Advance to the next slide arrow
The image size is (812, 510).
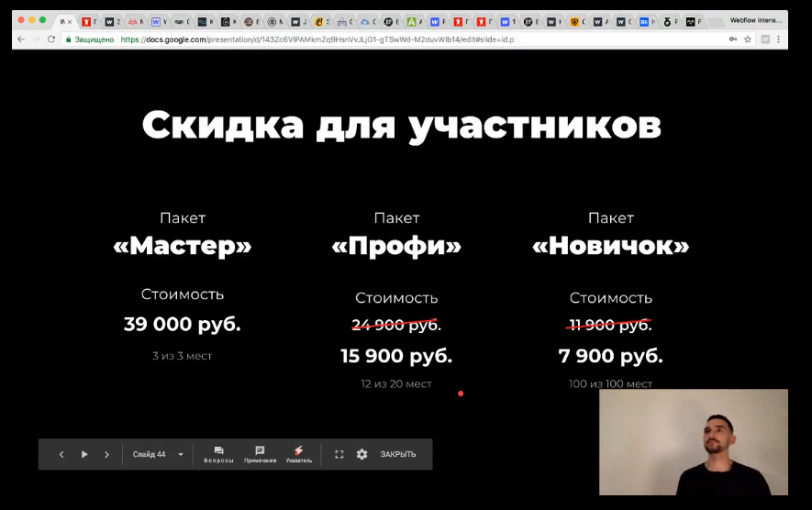point(106,454)
